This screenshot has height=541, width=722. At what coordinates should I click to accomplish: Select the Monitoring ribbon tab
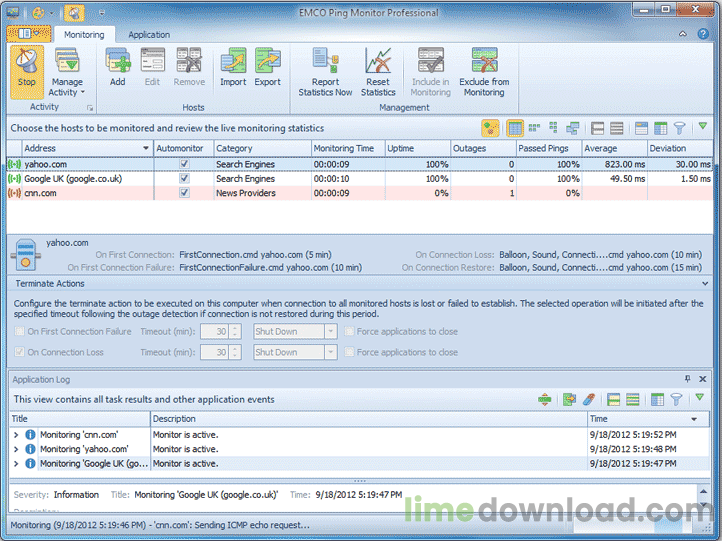[x=85, y=33]
